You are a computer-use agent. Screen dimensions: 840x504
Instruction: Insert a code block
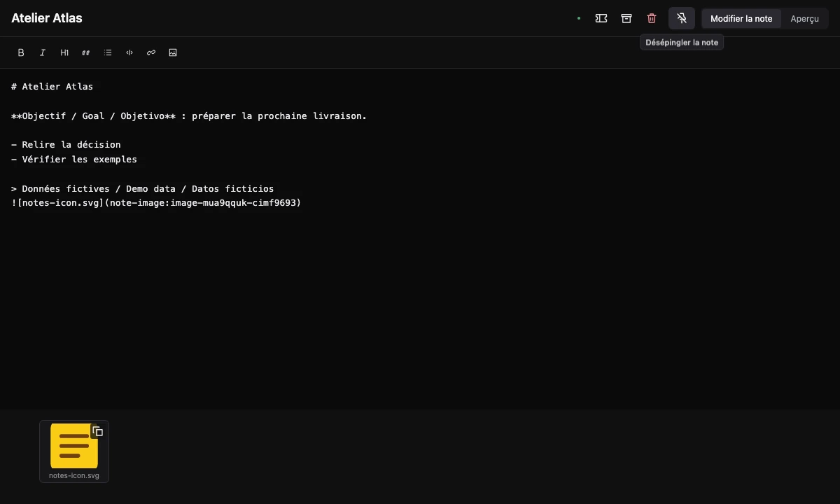(129, 52)
